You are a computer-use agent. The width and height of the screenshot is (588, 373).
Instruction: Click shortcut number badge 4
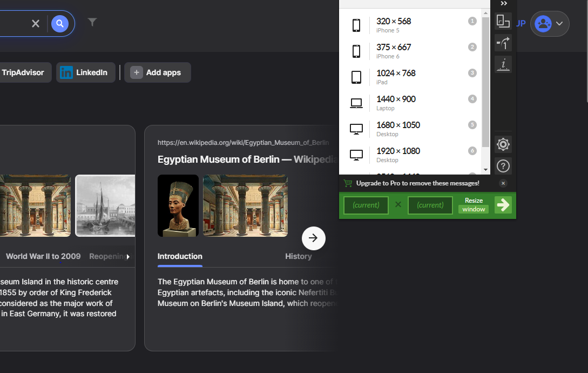coord(472,99)
